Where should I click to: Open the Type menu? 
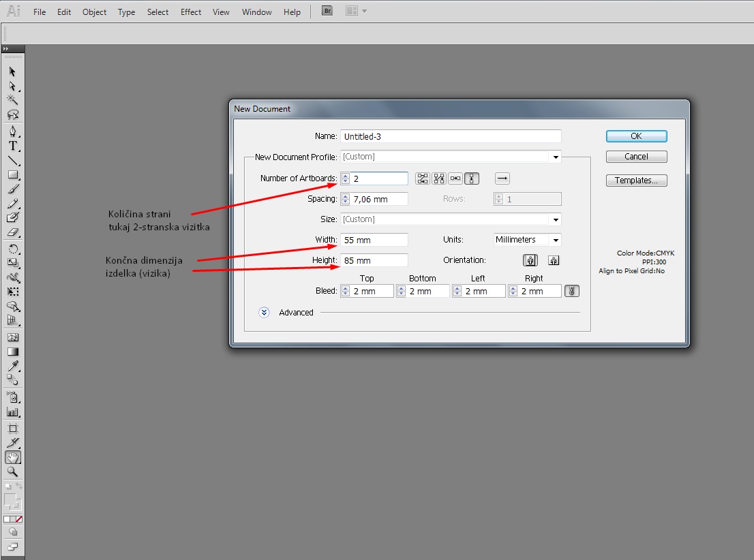[x=127, y=12]
